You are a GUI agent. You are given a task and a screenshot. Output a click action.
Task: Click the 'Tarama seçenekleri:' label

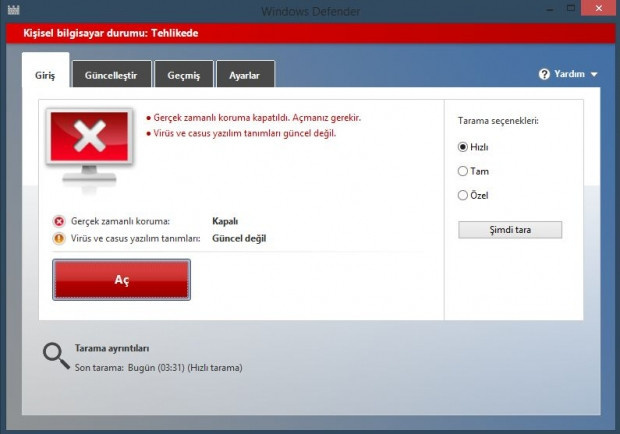(x=498, y=121)
